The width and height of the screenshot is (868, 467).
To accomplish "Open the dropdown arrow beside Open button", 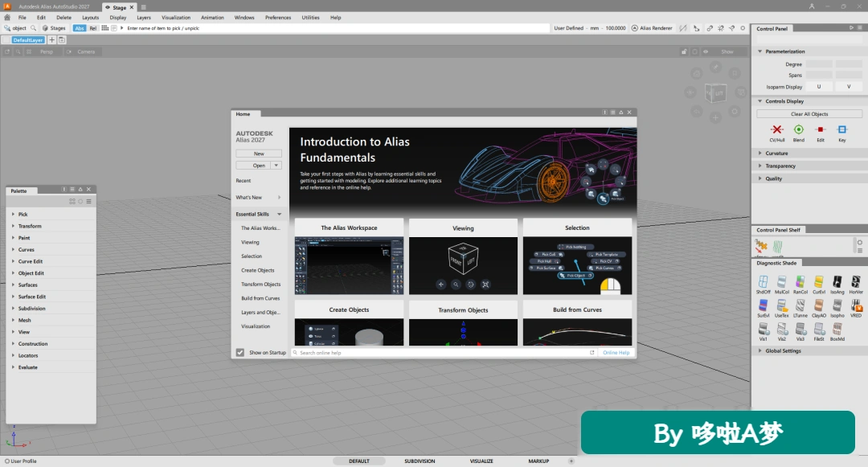I will [x=276, y=166].
